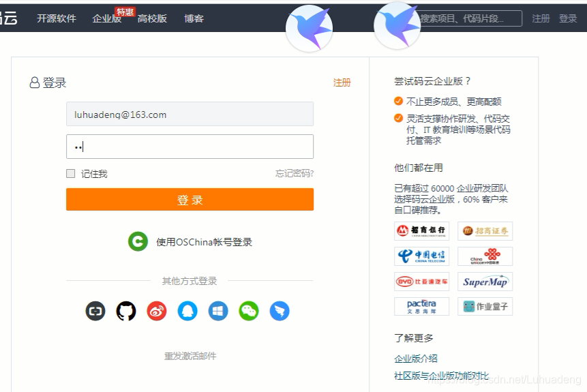
Task: Log in with the GitHub icon
Action: pos(125,311)
